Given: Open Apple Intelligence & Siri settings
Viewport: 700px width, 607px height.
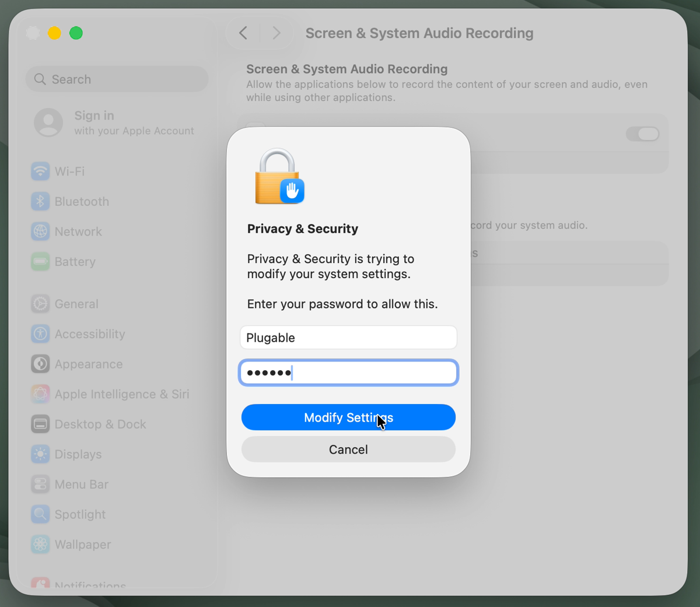Looking at the screenshot, I should point(121,394).
